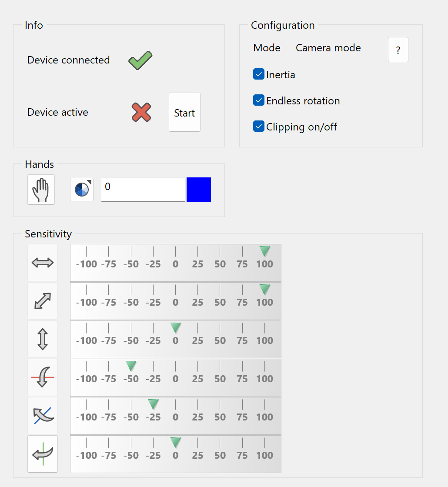Image resolution: width=448 pixels, height=487 pixels.
Task: Click the green-axis rotation icon
Action: click(42, 454)
